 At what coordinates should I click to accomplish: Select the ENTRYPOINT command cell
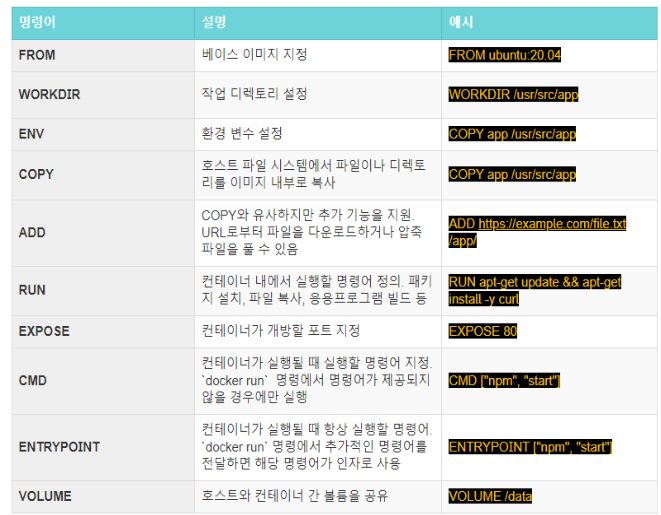coord(103,447)
